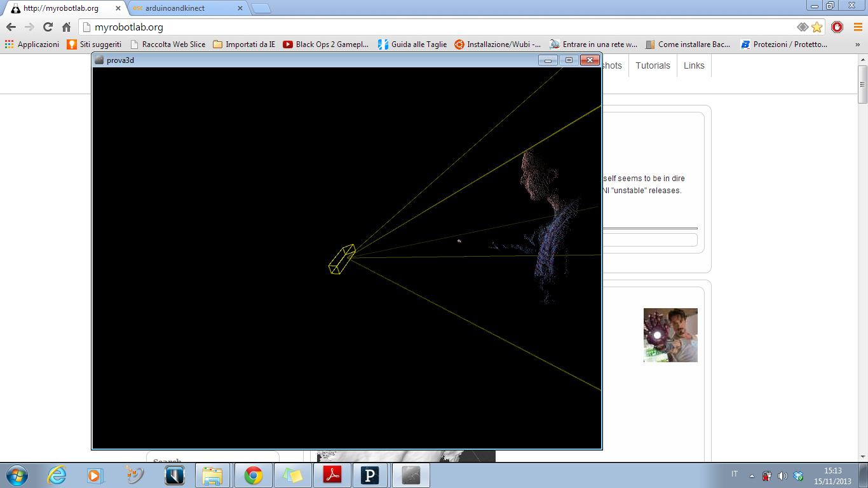Open Windows Explorer from the taskbar
Image resolution: width=868 pixels, height=488 pixels.
[212, 475]
